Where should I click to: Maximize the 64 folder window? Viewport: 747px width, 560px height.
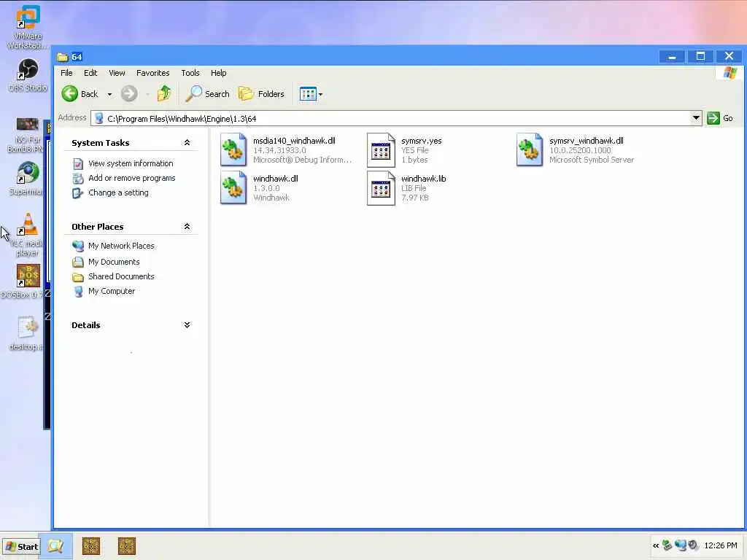[x=700, y=57]
